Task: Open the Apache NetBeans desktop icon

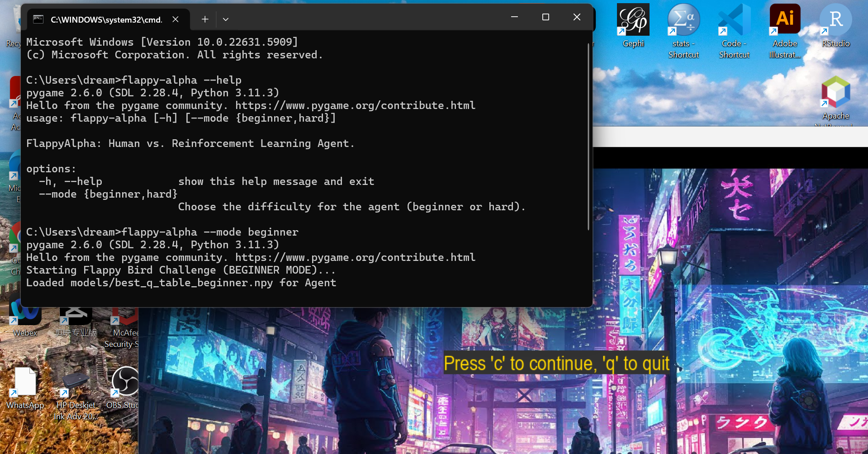Action: pos(835,100)
